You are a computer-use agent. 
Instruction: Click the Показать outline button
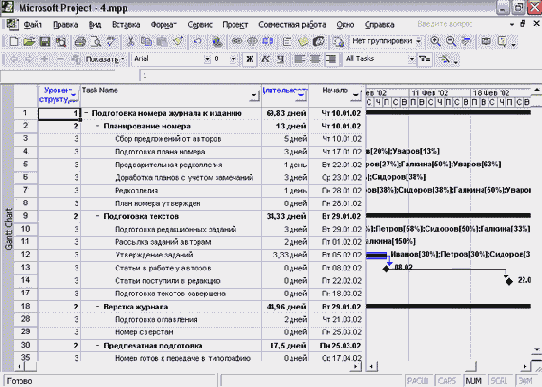tap(105, 59)
